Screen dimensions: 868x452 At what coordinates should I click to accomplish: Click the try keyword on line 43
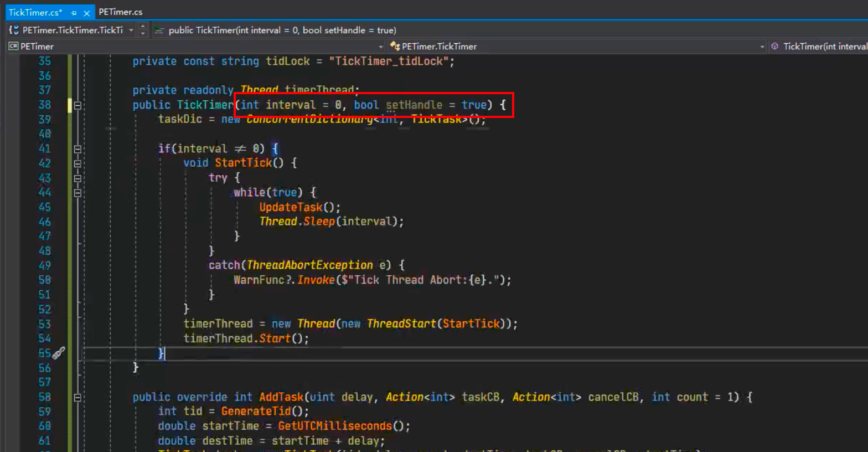click(x=218, y=178)
